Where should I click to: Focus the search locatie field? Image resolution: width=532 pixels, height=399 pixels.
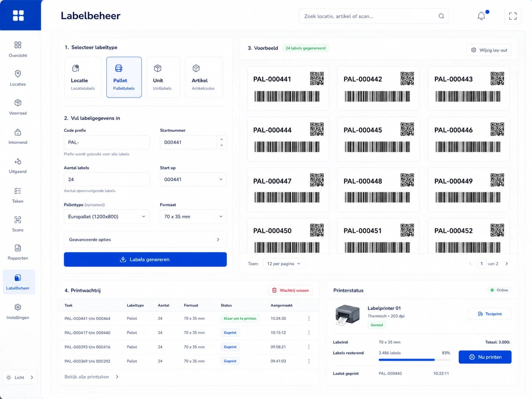pyautogui.click(x=374, y=16)
